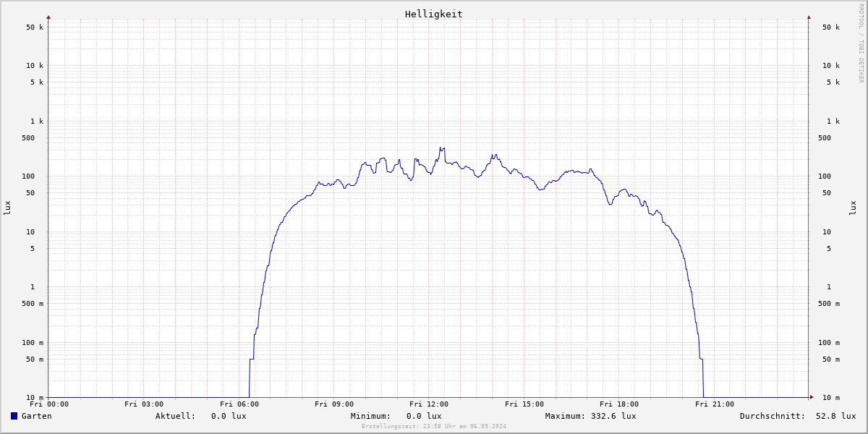Click the red arrowhead ending the time axis

point(812,397)
